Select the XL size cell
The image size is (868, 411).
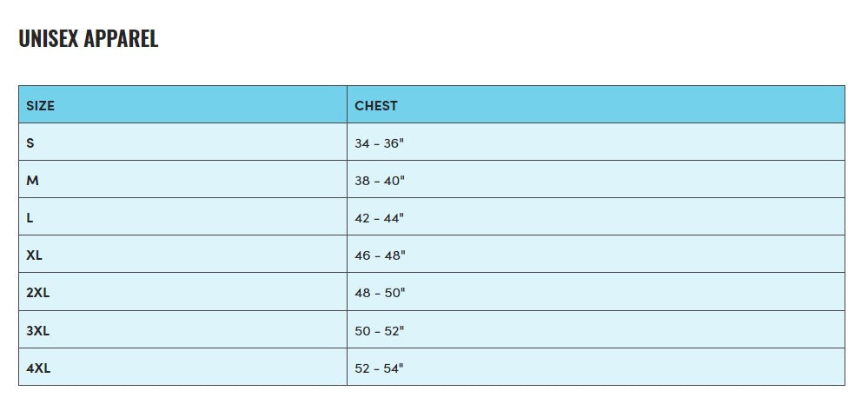tap(35, 255)
